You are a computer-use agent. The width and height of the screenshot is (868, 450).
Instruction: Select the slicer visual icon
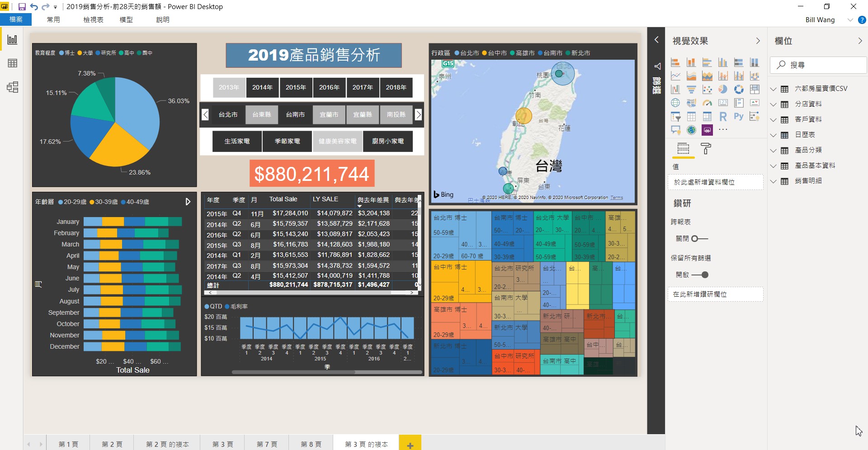[x=675, y=117]
